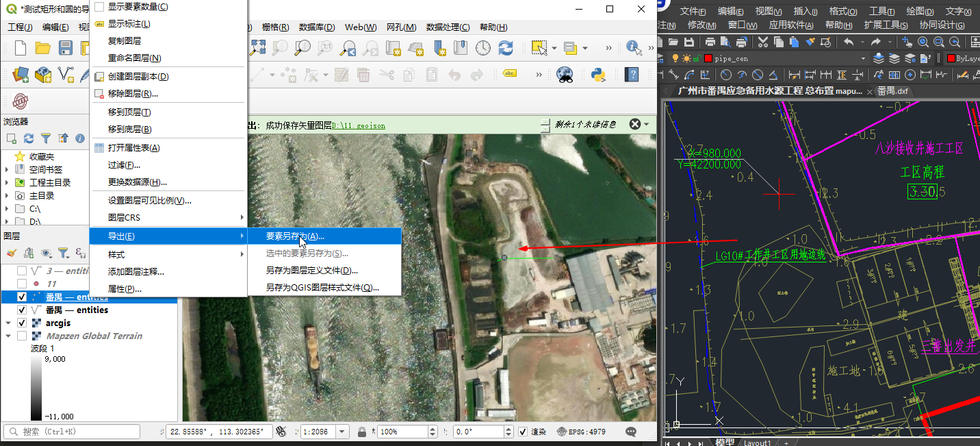The height and width of the screenshot is (446, 980).
Task: Open layer styling panel brush icon
Action: [x=11, y=253]
